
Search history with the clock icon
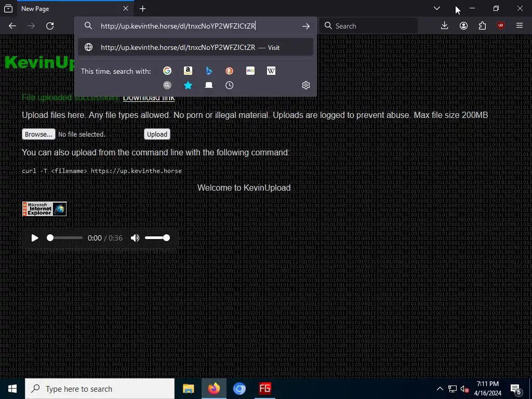(x=229, y=85)
